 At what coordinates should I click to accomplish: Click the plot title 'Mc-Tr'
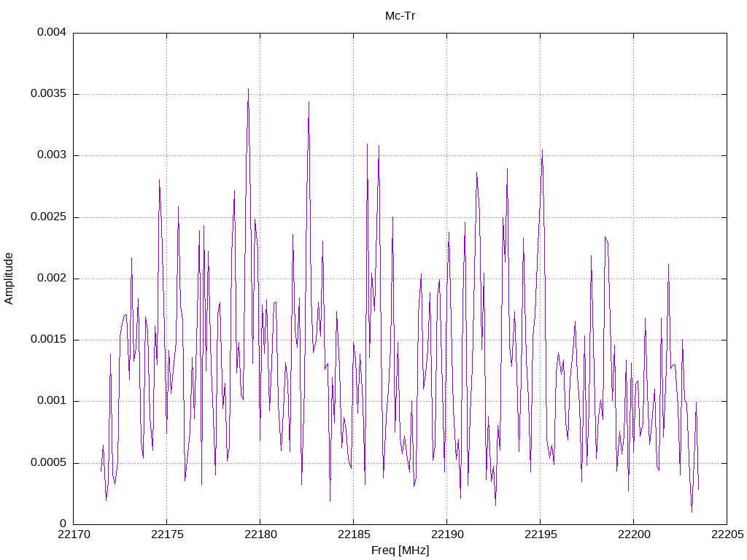[x=400, y=16]
